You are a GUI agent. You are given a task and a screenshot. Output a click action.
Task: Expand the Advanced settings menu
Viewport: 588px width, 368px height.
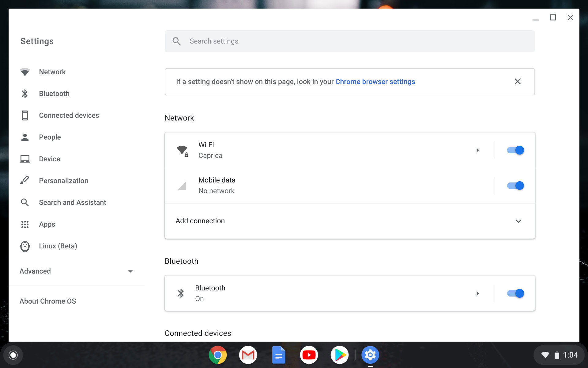[130, 271]
